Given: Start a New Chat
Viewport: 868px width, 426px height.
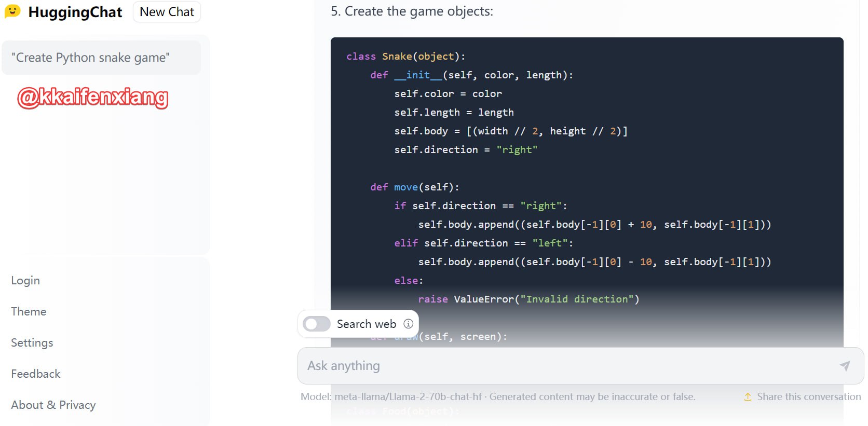Looking at the screenshot, I should point(167,12).
